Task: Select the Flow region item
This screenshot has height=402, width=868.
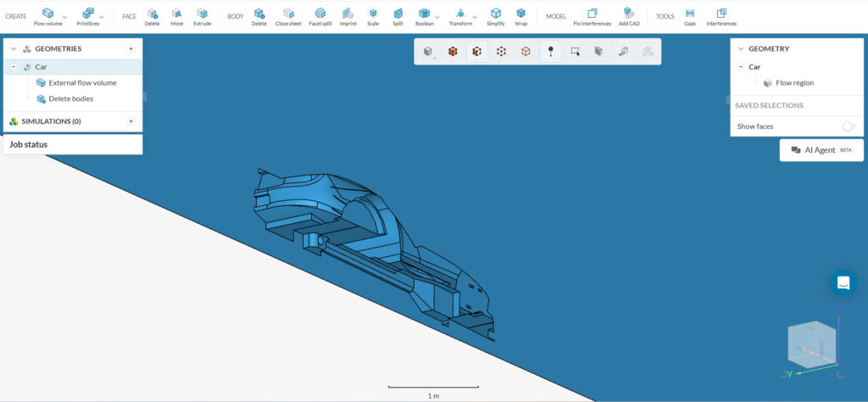Action: 794,83
